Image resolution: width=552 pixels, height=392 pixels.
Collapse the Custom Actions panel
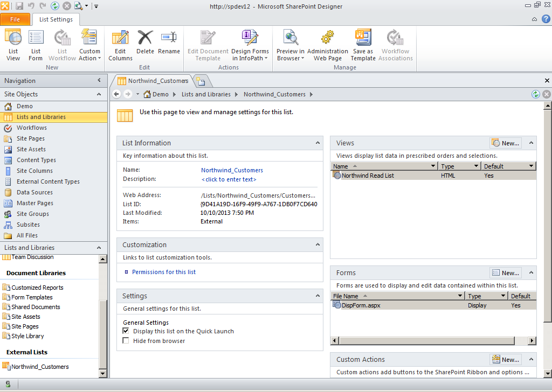tap(531, 359)
